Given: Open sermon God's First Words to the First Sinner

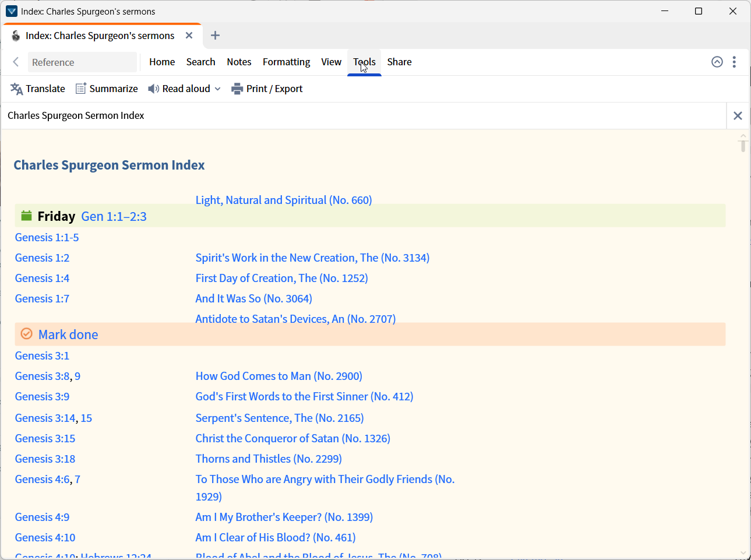Looking at the screenshot, I should [304, 396].
